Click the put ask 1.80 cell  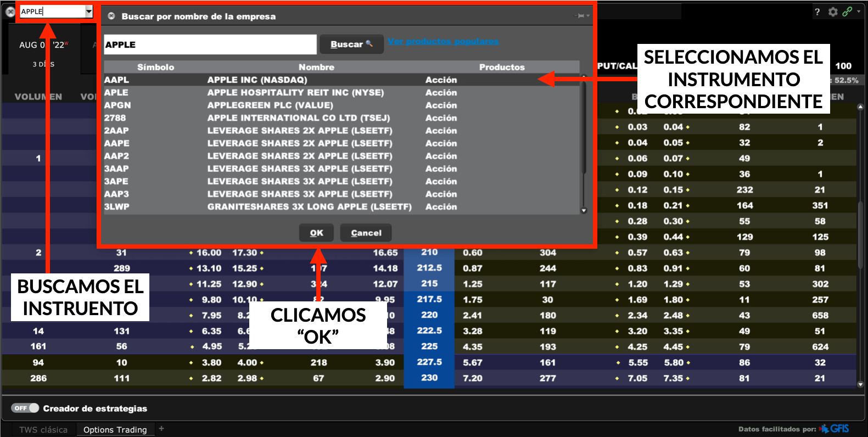pyautogui.click(x=673, y=300)
